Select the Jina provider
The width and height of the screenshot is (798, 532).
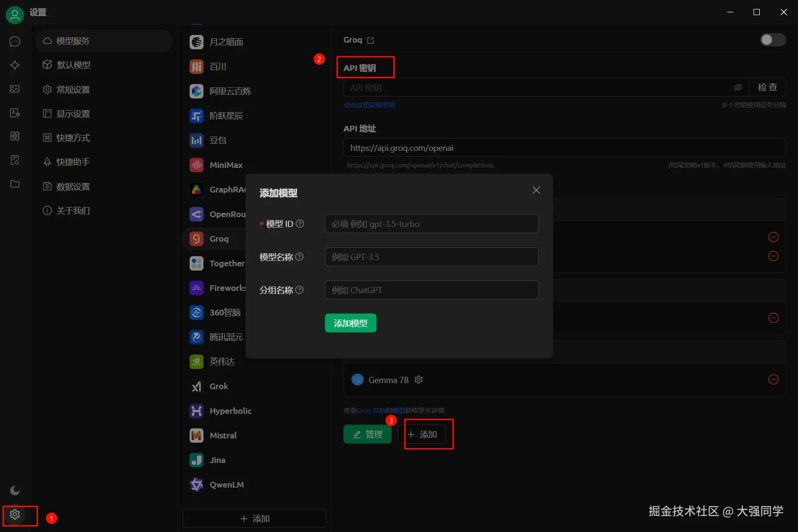pos(254,460)
